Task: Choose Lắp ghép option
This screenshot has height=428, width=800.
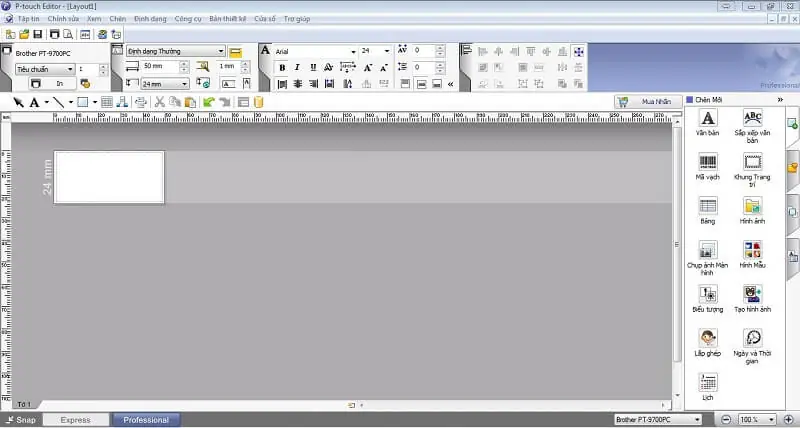Action: click(x=708, y=342)
